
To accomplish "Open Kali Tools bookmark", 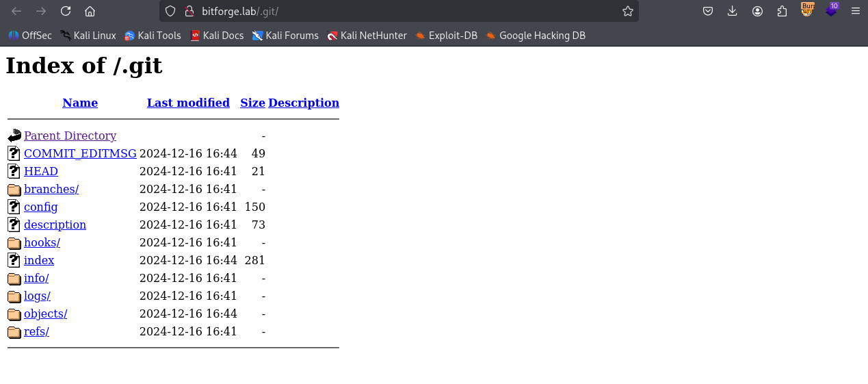I will pos(153,36).
